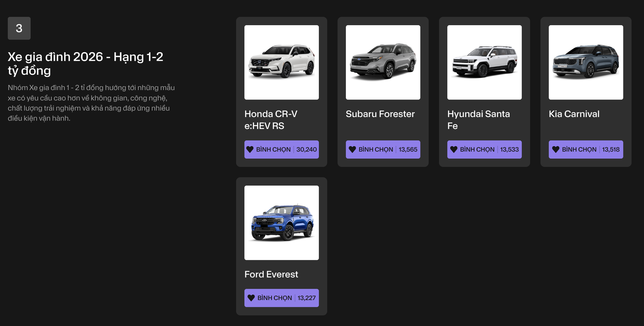Screen dimensions: 644x326
Task: Vote for Ford Everest via BÌNH CHỌN
Action: (281, 298)
